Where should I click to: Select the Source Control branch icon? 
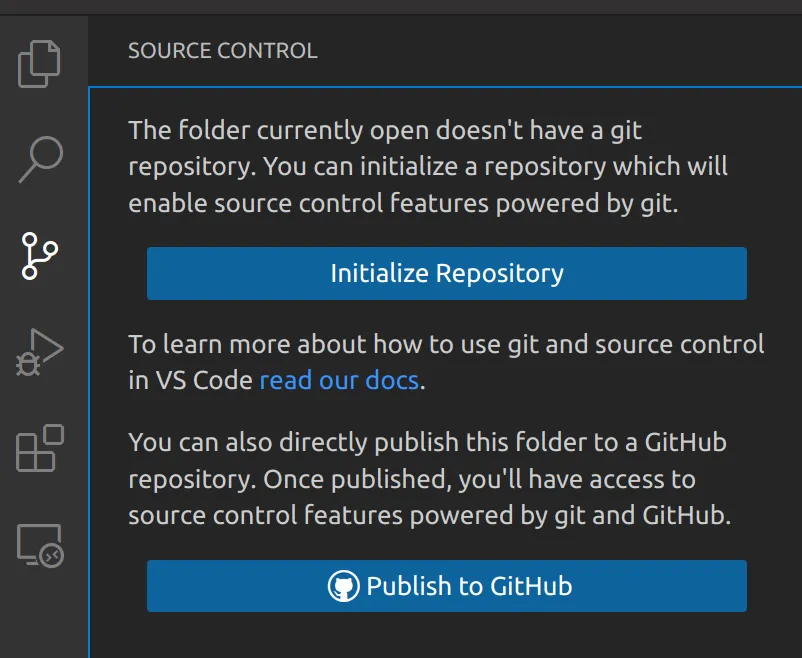[40, 256]
